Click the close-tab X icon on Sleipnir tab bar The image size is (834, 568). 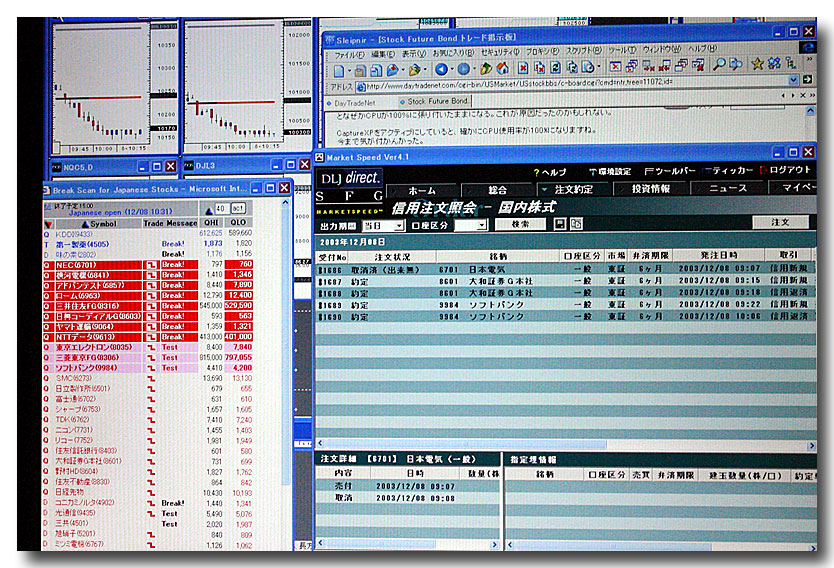(803, 96)
